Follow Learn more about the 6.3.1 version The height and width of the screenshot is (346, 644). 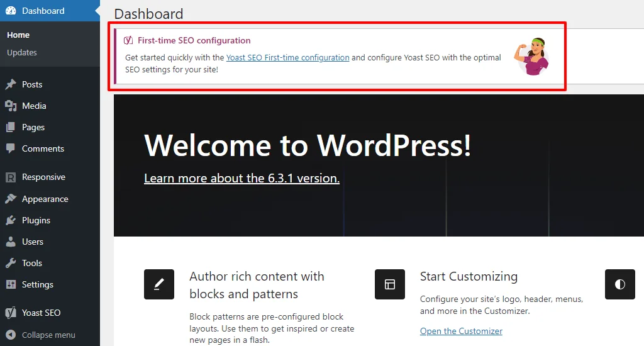pyautogui.click(x=241, y=178)
